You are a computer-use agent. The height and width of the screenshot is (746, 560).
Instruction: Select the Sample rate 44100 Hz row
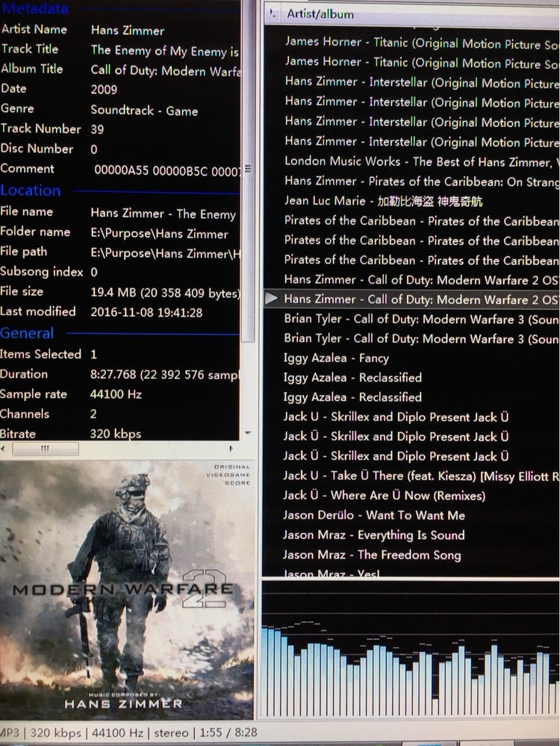click(x=120, y=394)
